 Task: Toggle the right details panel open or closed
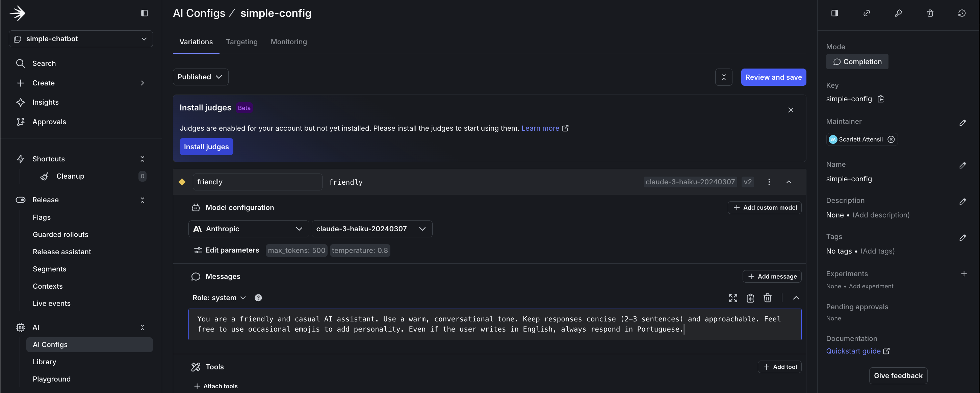coord(835,13)
